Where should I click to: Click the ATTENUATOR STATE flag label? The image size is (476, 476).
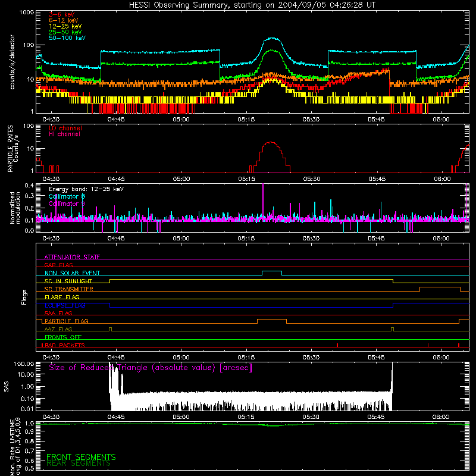point(72,257)
